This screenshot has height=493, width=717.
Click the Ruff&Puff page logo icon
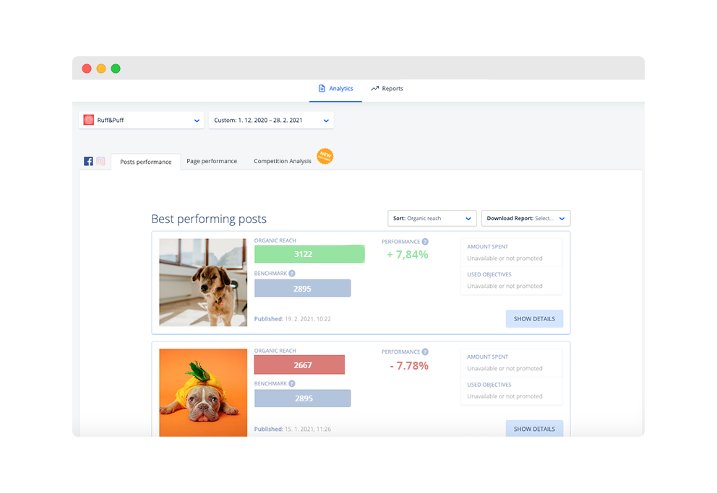click(89, 120)
